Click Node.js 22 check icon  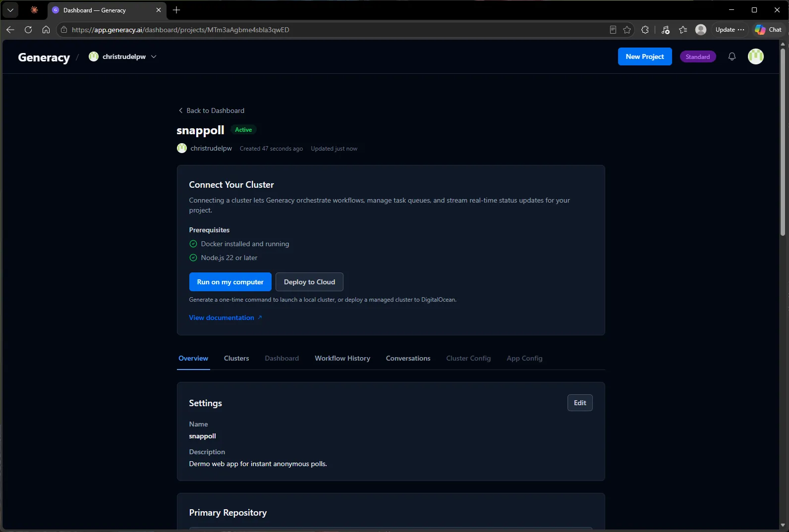193,258
